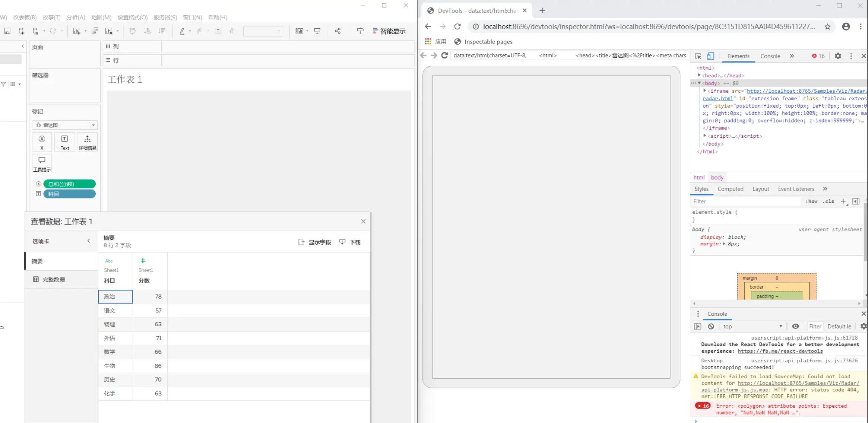The width and height of the screenshot is (868, 423).
Task: Switch to the Computed styles tab
Action: [x=730, y=189]
